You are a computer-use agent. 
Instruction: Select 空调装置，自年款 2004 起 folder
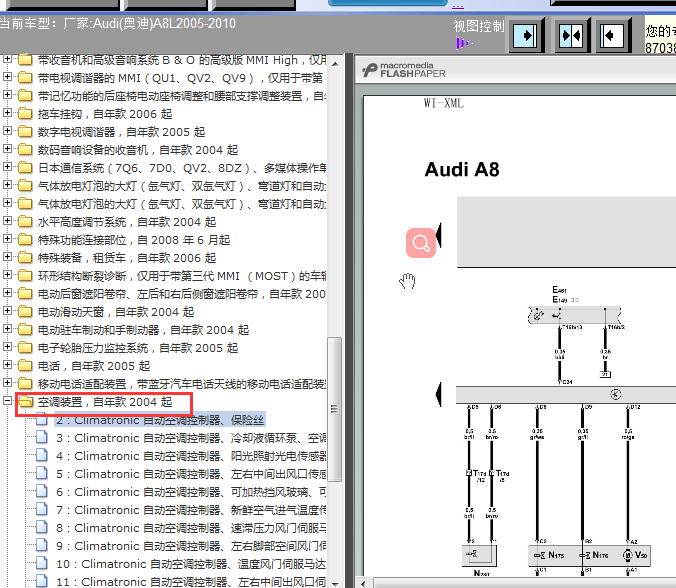[x=105, y=402]
